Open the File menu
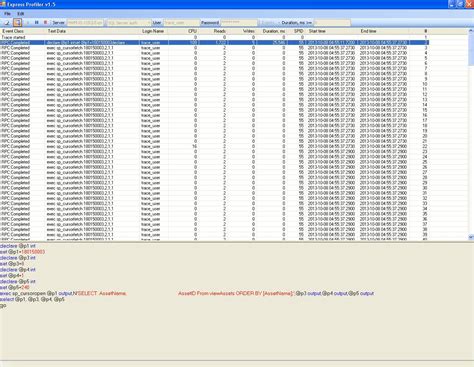This screenshot has height=367, width=474. (7, 14)
